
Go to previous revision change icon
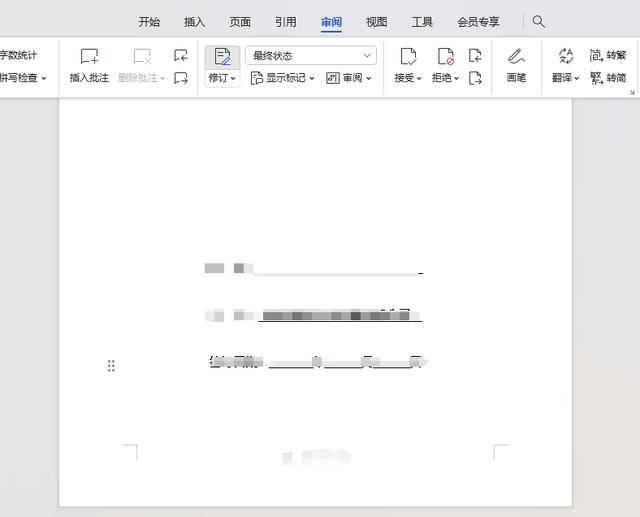(x=475, y=56)
